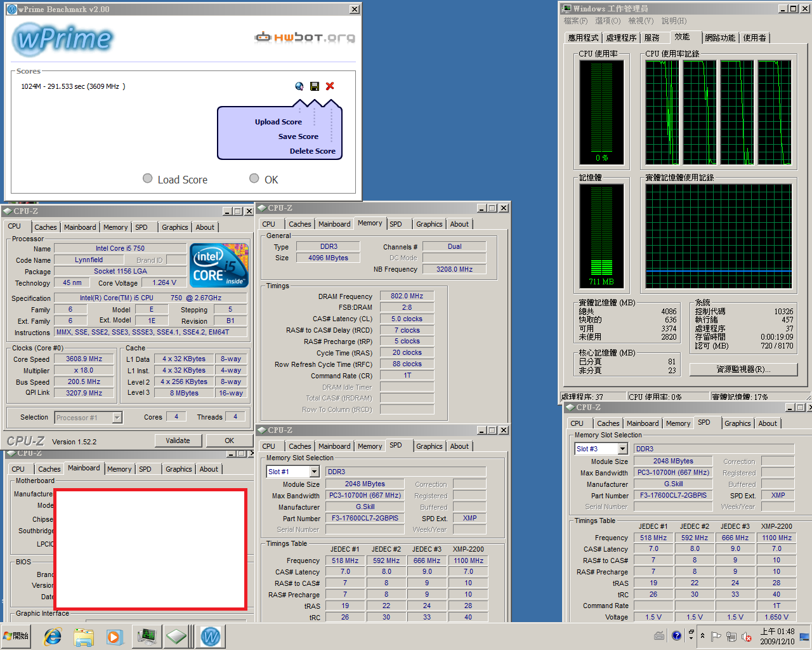Click Save Score text in the tooltip
The image size is (812, 650).
click(x=298, y=136)
